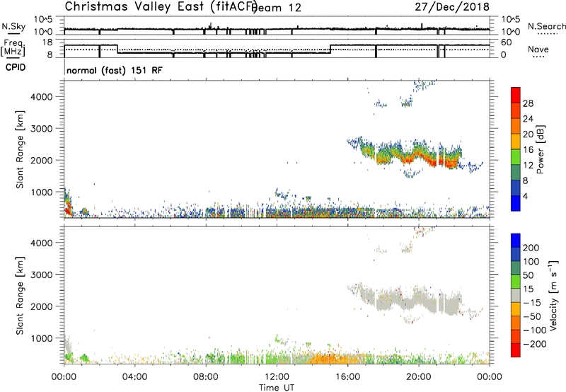Image resolution: width=566 pixels, height=392 pixels.
Task: Click the gray Velocity colorbar segment between 15 and -15
Action: click(516, 295)
